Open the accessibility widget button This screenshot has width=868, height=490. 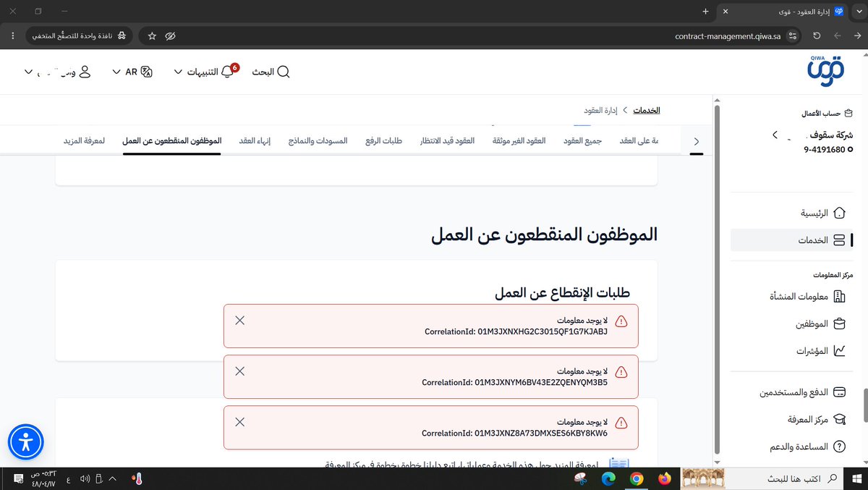(26, 442)
